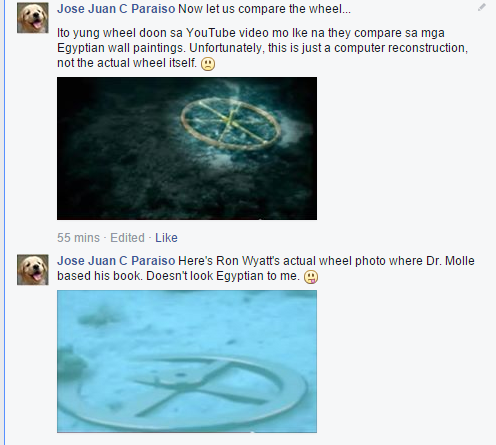Click the text 'Now let us compare the wheel...'
Screen dimensions: 496x445
click(x=264, y=9)
